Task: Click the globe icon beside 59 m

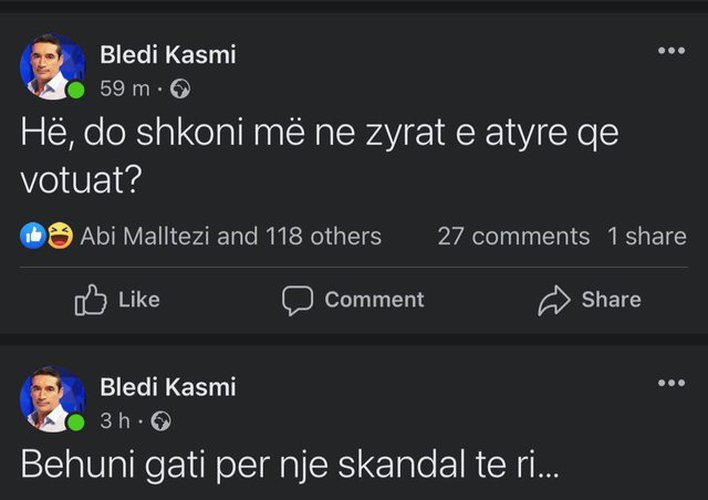Action: (180, 90)
